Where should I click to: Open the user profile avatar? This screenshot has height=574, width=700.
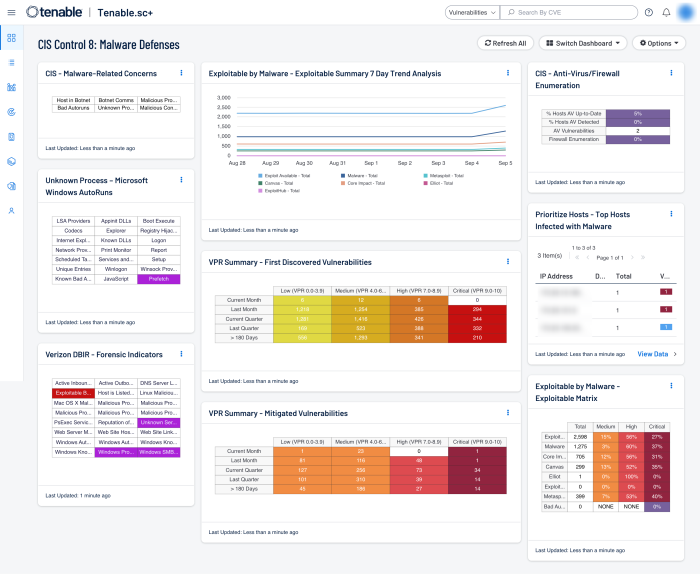[686, 12]
